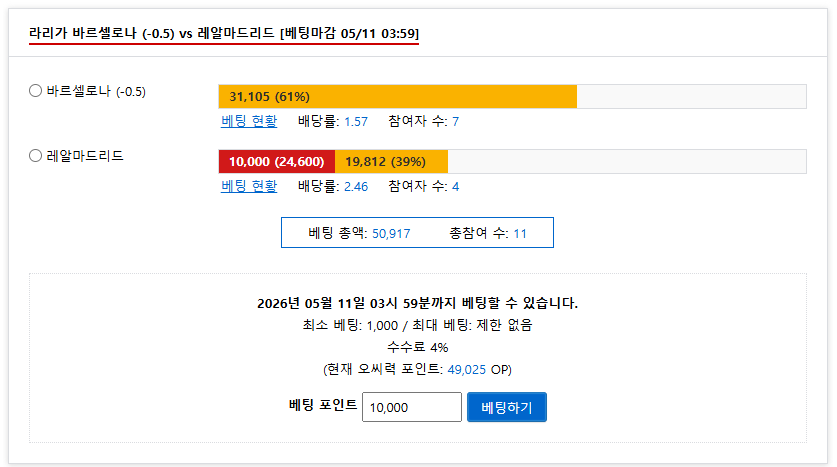
Task: Click the 바르셀로나 (-0.5) option label
Action: (x=96, y=91)
